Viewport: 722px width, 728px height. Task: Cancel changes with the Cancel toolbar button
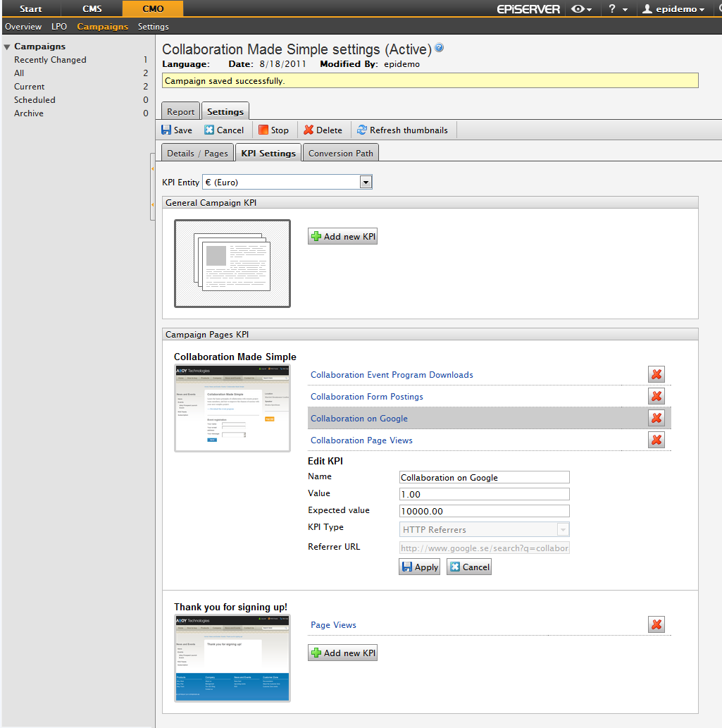224,130
